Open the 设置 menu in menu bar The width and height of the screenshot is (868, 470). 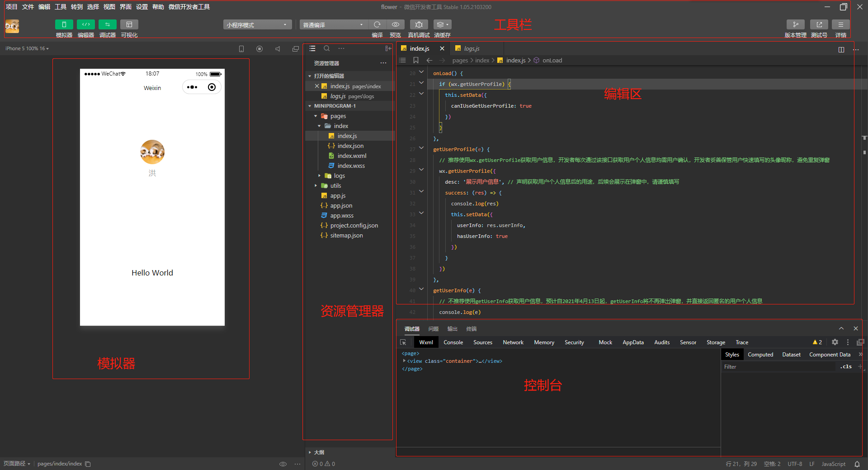(142, 7)
